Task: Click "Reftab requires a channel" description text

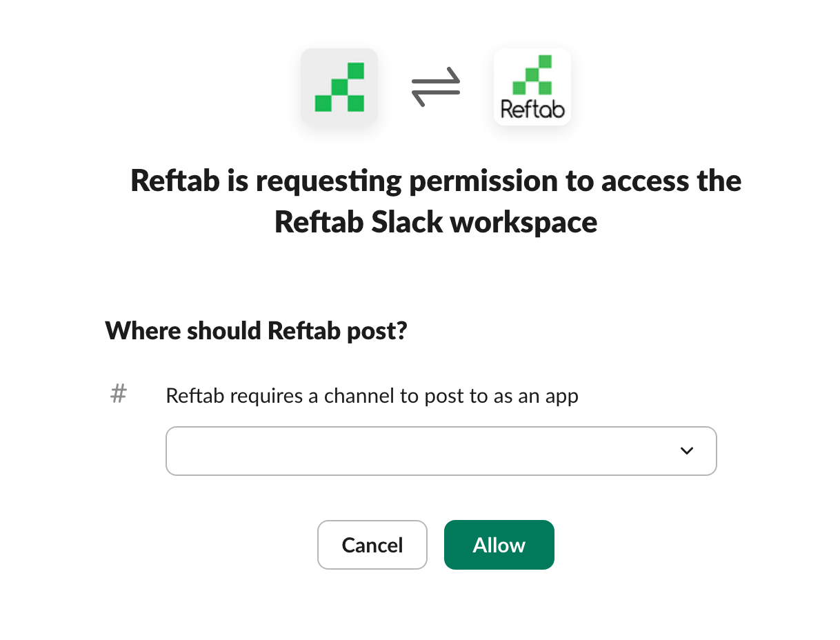Action: tap(276, 396)
